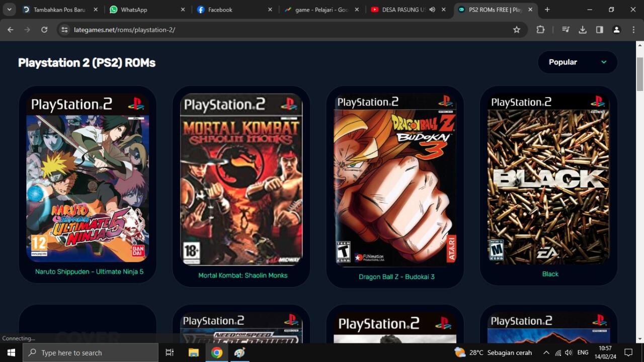Open the Chrome three-dot menu
This screenshot has height=362, width=644.
coord(633,30)
